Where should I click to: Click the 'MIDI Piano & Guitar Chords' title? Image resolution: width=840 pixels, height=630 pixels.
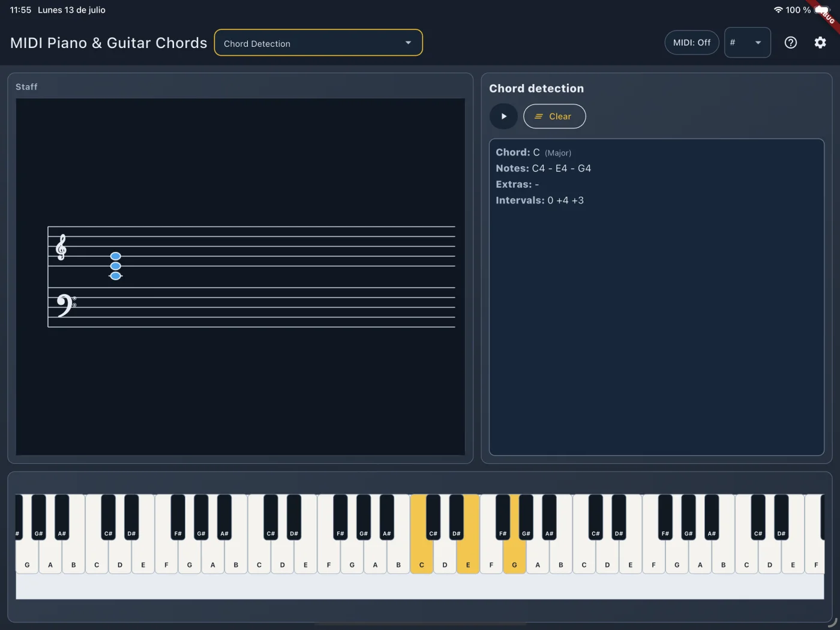tap(109, 43)
